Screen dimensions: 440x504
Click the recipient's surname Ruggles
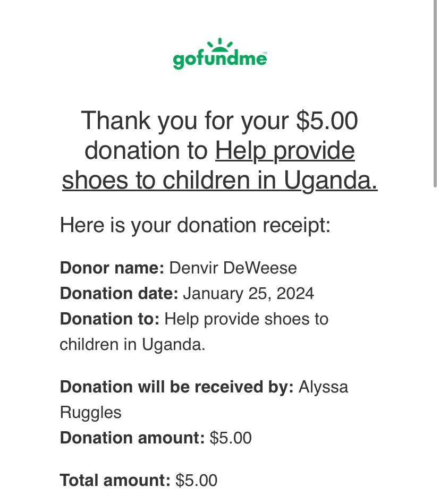click(x=90, y=412)
